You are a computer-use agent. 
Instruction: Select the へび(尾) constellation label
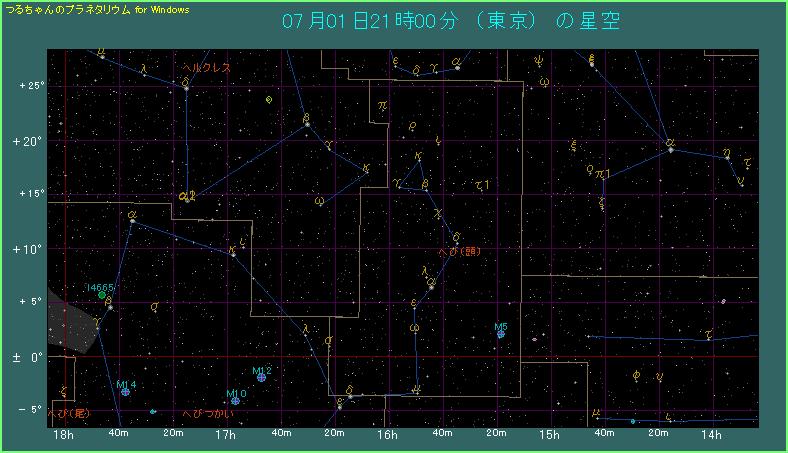69,413
